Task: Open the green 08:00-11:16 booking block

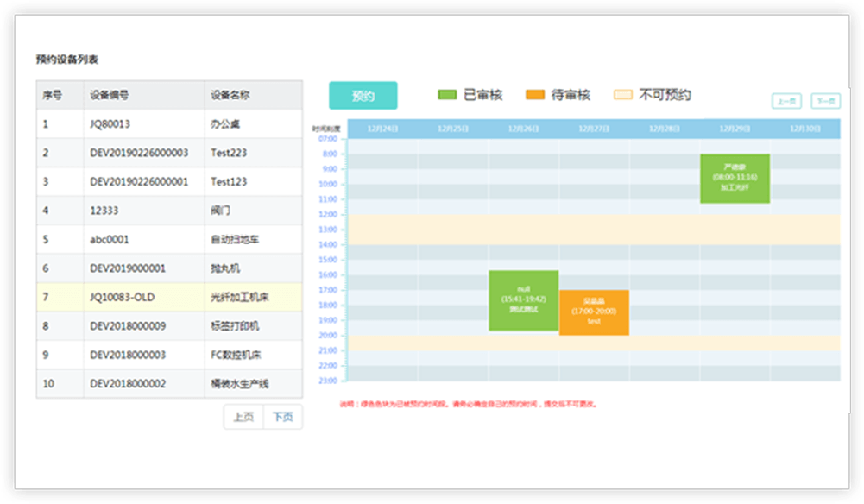Action: point(735,179)
